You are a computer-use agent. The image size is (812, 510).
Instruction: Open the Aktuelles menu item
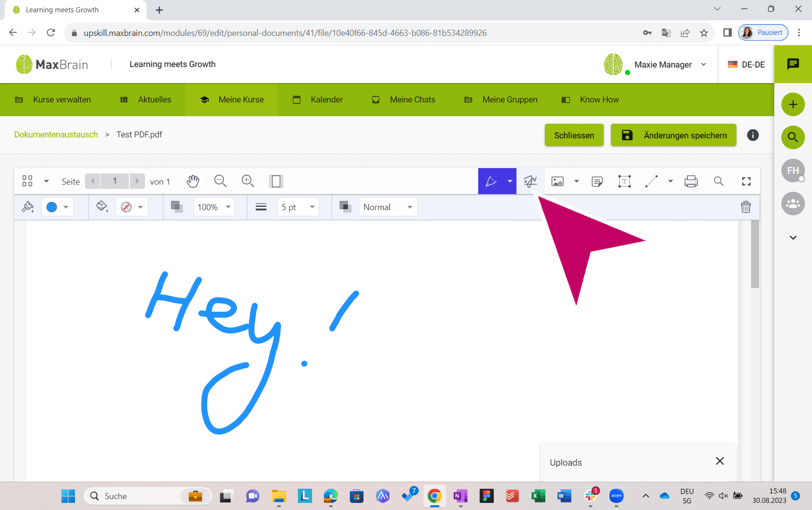click(145, 100)
